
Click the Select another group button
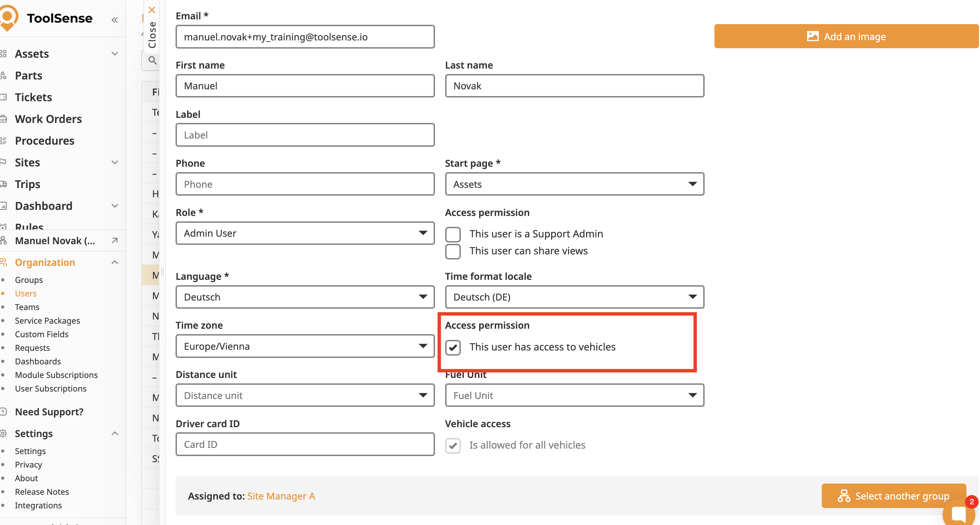893,496
